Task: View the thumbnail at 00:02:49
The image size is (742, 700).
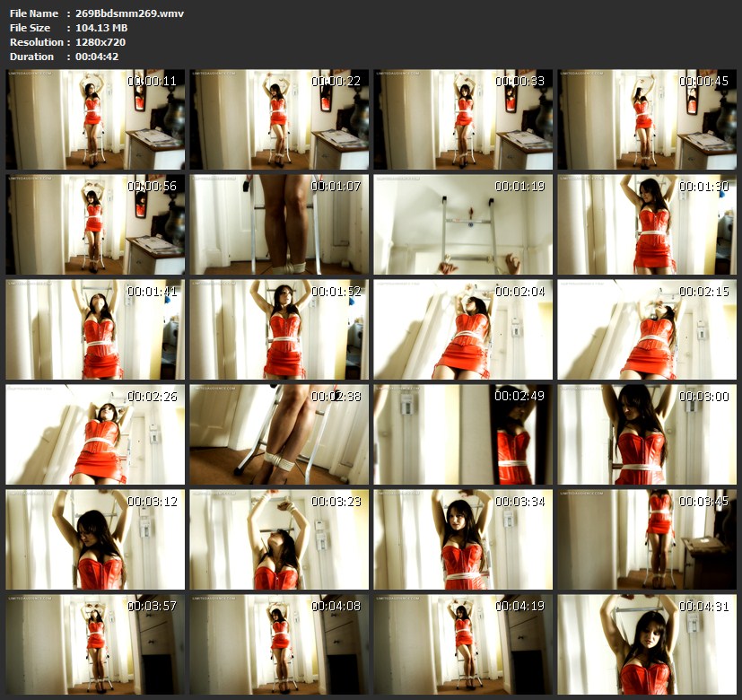Action: pos(463,434)
